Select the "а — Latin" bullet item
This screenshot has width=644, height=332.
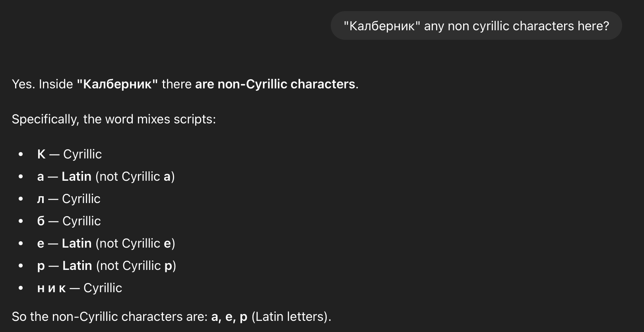(106, 176)
